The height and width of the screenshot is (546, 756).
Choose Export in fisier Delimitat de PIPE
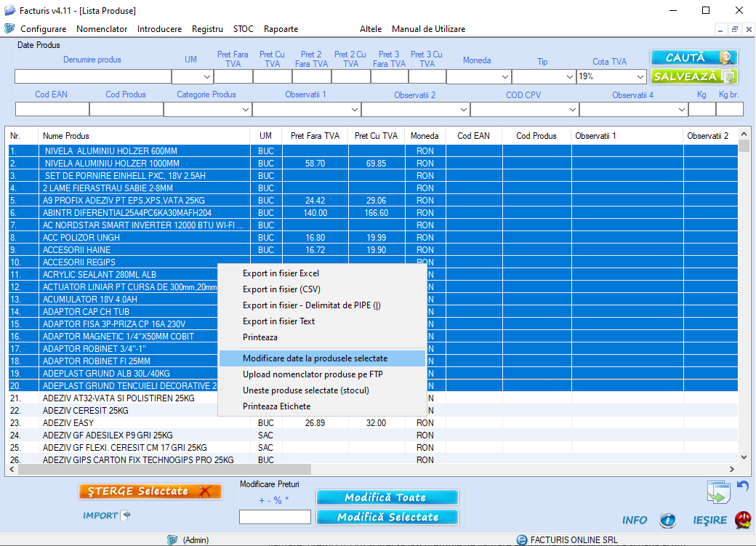(x=322, y=305)
